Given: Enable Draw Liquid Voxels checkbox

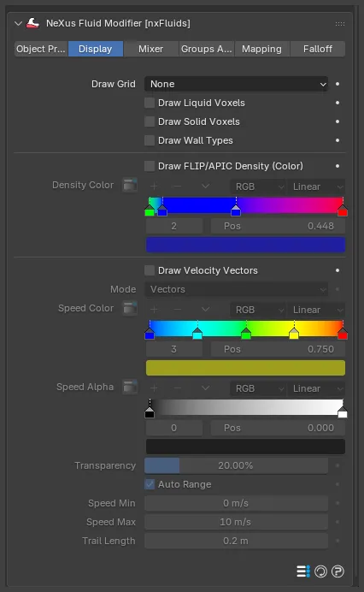Looking at the screenshot, I should click(150, 103).
